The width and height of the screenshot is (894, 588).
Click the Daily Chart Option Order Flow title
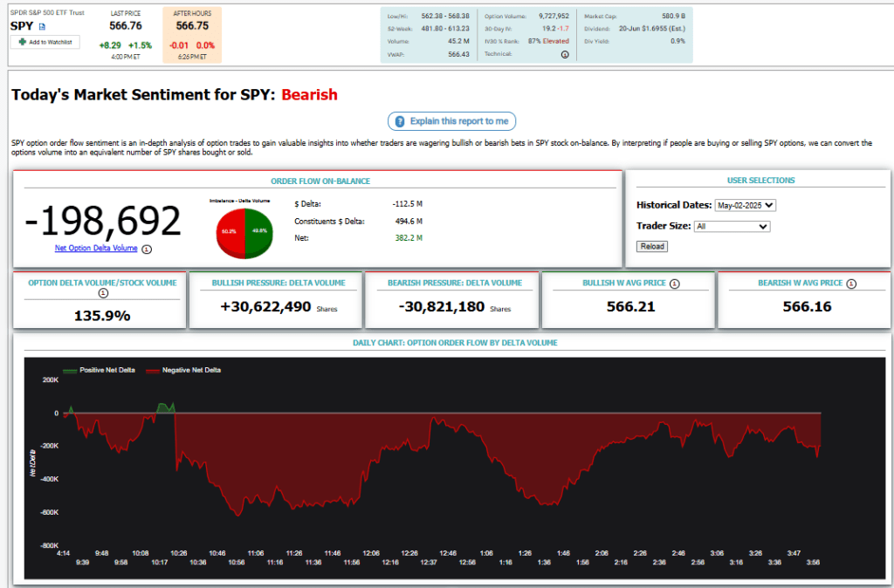[x=455, y=343]
